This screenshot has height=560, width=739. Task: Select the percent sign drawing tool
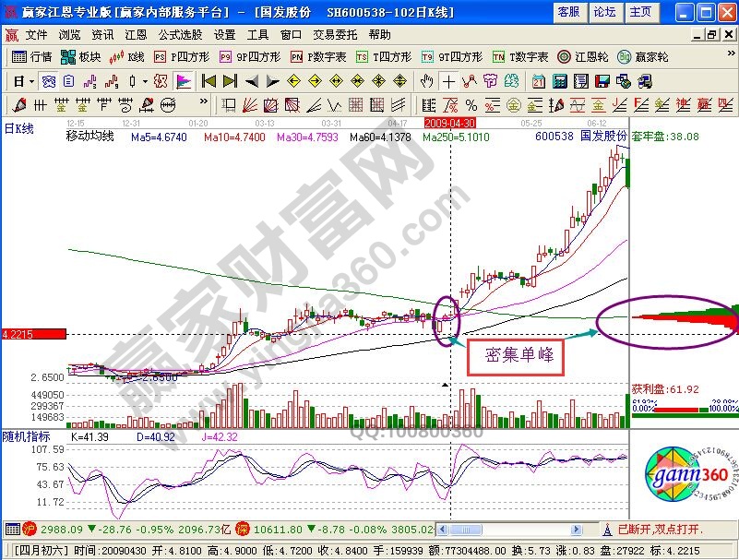pyautogui.click(x=471, y=104)
